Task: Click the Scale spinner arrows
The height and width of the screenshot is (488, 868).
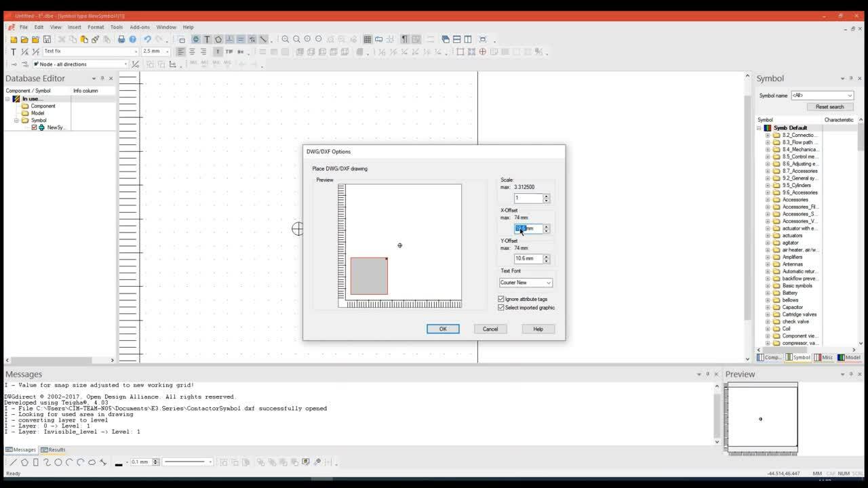Action: 547,199
